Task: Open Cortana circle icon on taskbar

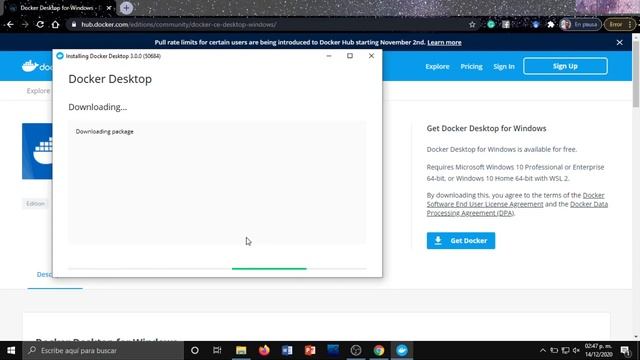Action: 195,350
